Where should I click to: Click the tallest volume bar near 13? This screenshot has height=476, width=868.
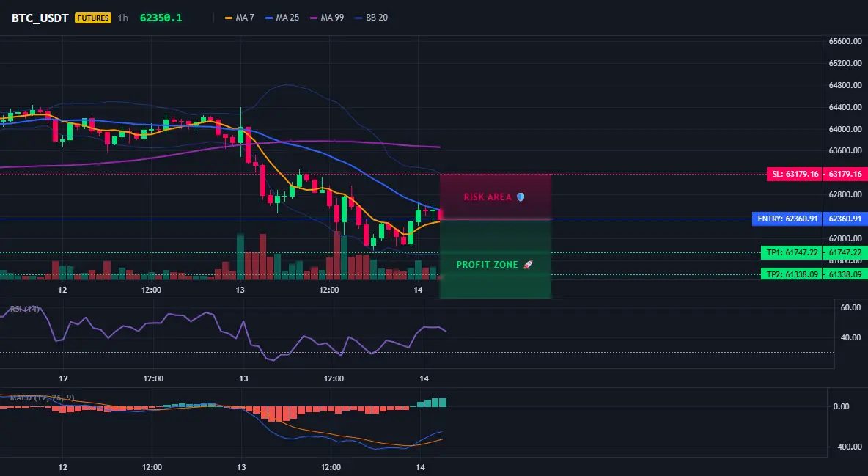coord(240,256)
